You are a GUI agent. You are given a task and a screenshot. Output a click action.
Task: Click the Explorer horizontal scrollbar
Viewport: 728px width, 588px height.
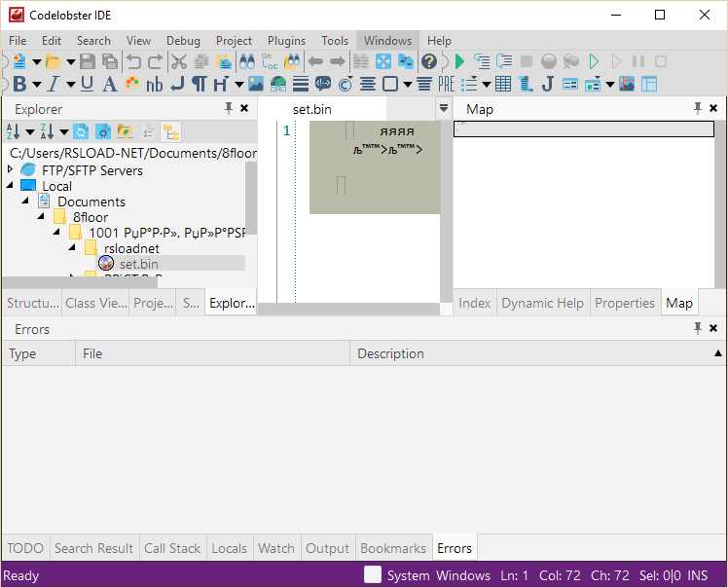tap(80, 282)
